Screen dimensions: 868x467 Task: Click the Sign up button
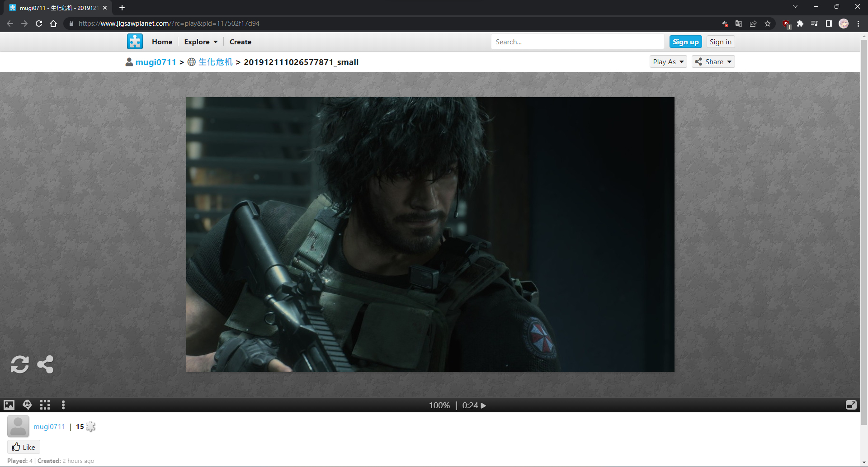[685, 42]
